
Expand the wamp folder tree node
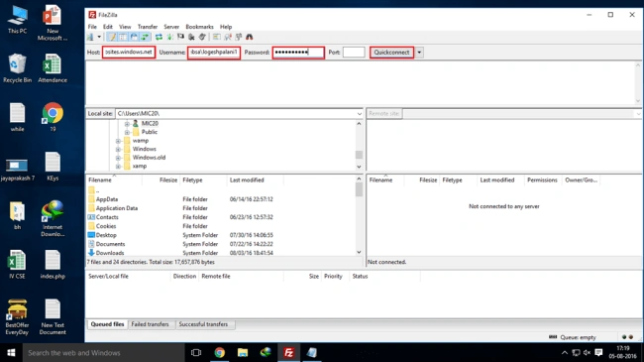118,141
